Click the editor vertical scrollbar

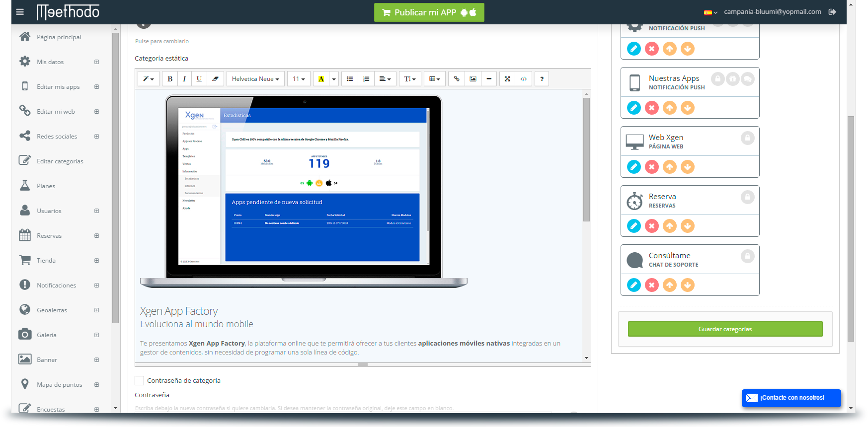pos(586,159)
